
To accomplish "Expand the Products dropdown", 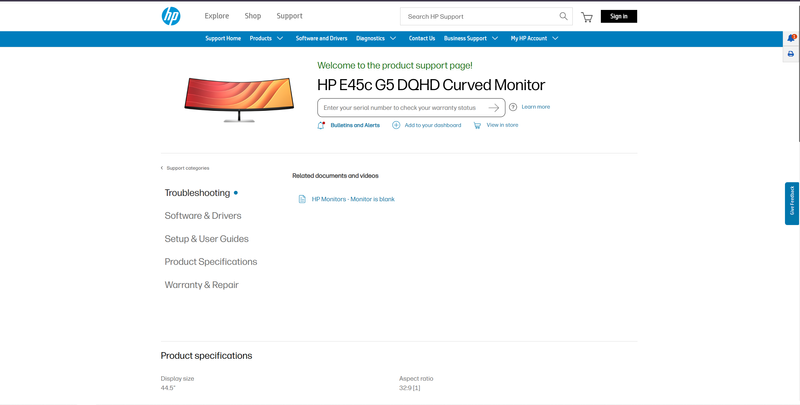I will click(280, 38).
